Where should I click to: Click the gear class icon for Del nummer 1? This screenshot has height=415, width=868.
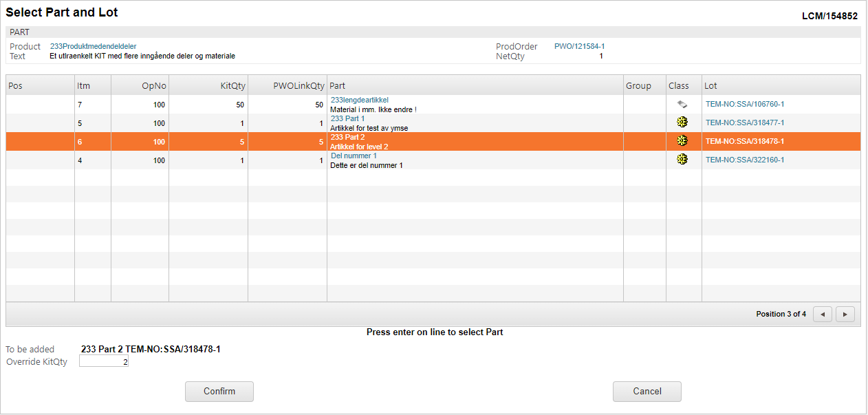tap(682, 160)
